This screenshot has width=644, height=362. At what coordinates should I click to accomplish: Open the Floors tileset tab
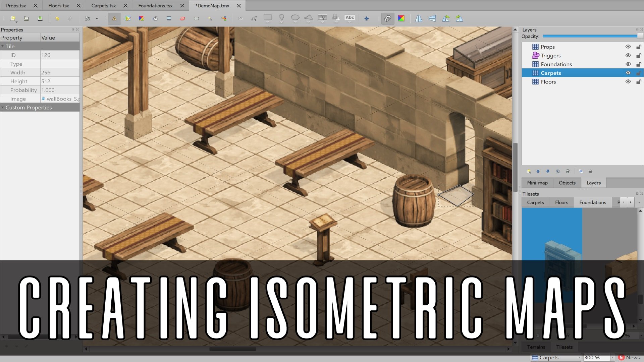561,202
